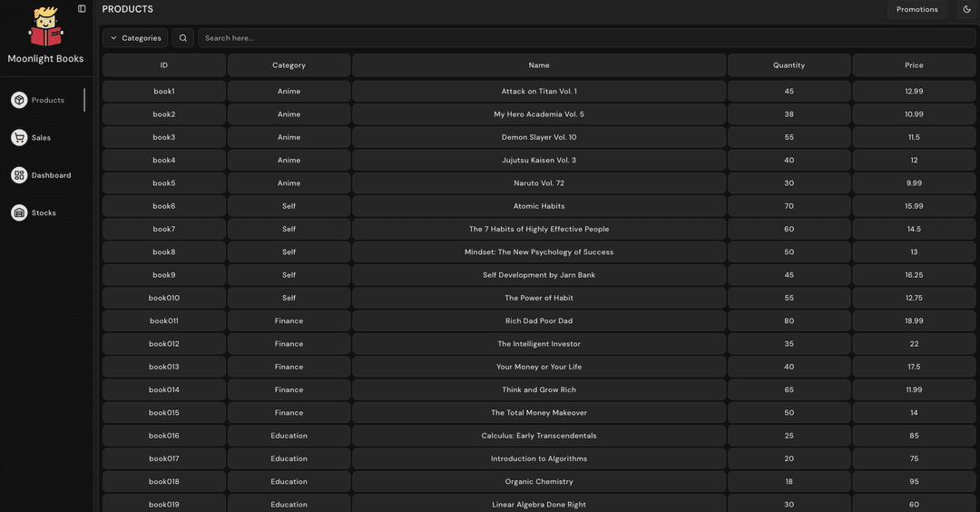The image size is (980, 512).
Task: Select the 'Jujutsu Kaisen Vol. 3' cell
Action: click(539, 160)
